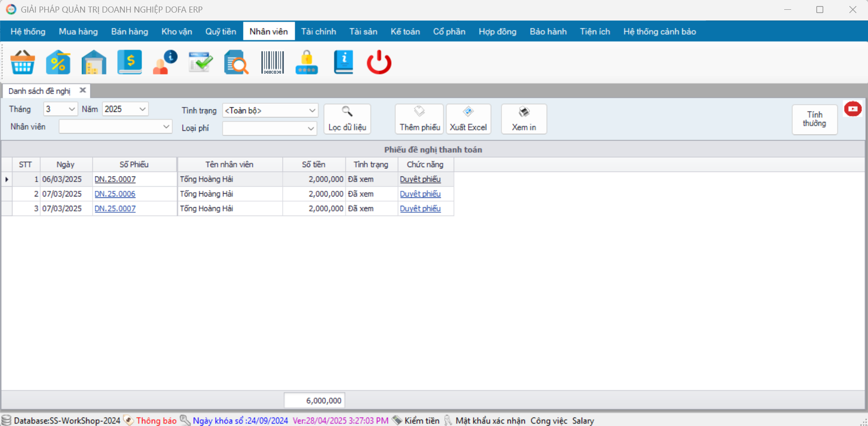Close the Danh sách đề nghị tab

(x=83, y=90)
